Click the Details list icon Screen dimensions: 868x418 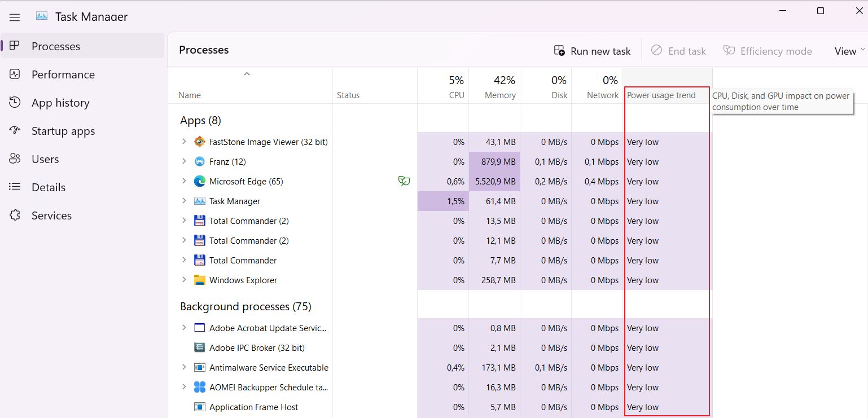(15, 187)
